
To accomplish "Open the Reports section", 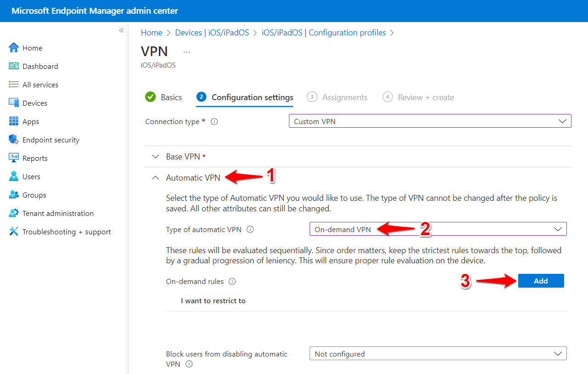I will tap(13, 158).
